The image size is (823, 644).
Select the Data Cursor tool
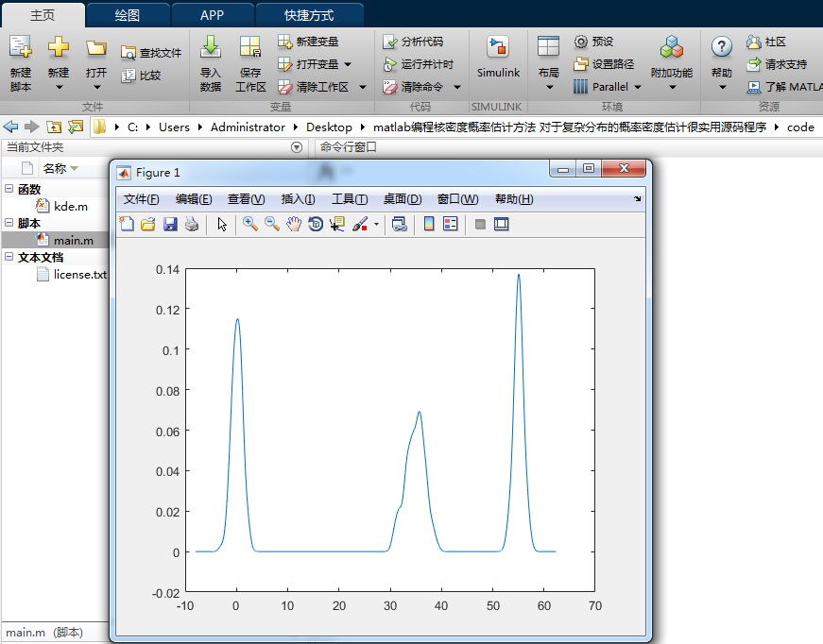(x=337, y=225)
